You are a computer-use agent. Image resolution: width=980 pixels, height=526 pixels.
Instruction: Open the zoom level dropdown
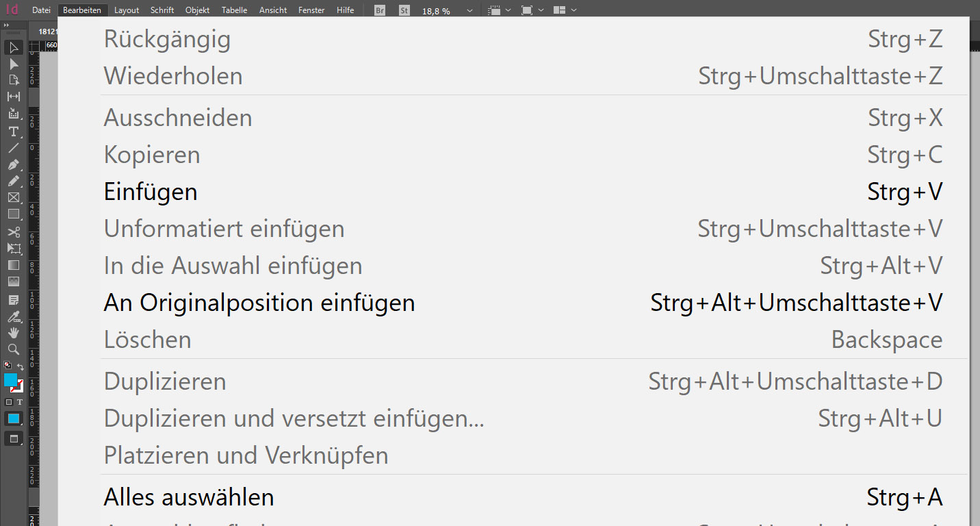(469, 11)
